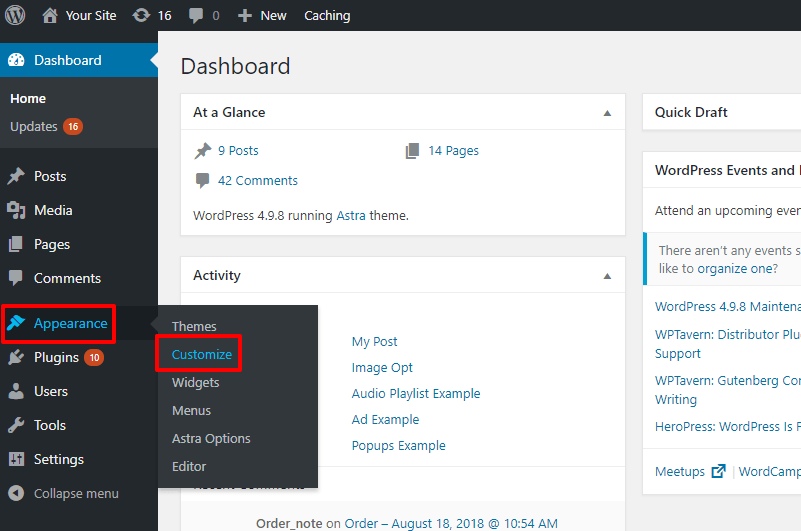The image size is (801, 531).
Task: Click the 16 updates badge in sidebar
Action: 73,127
